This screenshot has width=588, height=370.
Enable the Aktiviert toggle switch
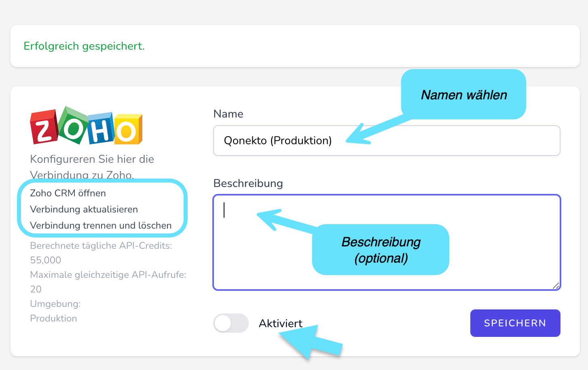[x=231, y=323]
